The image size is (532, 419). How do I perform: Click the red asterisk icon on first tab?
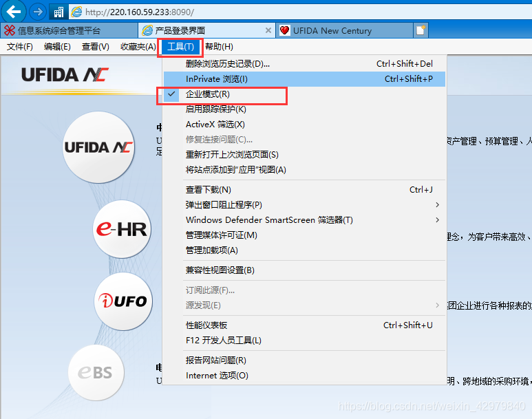click(10, 30)
